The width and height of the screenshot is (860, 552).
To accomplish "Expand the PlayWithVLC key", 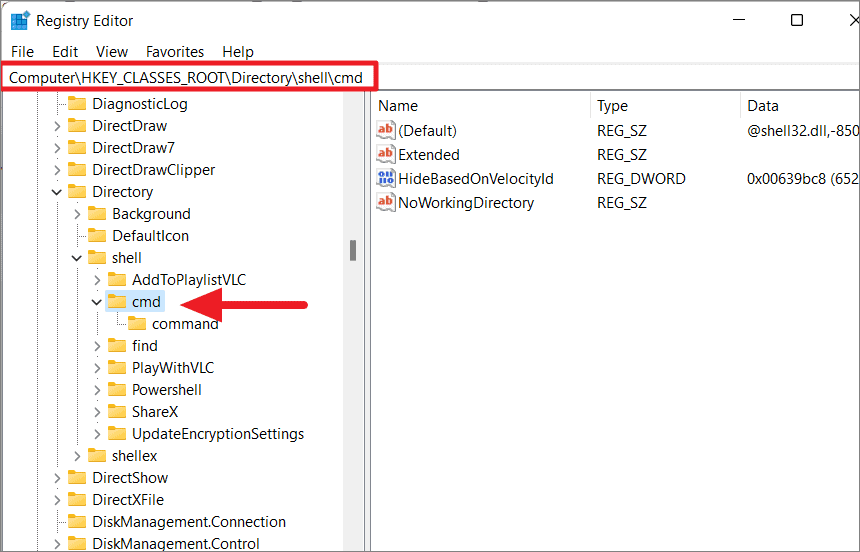I will tap(97, 368).
